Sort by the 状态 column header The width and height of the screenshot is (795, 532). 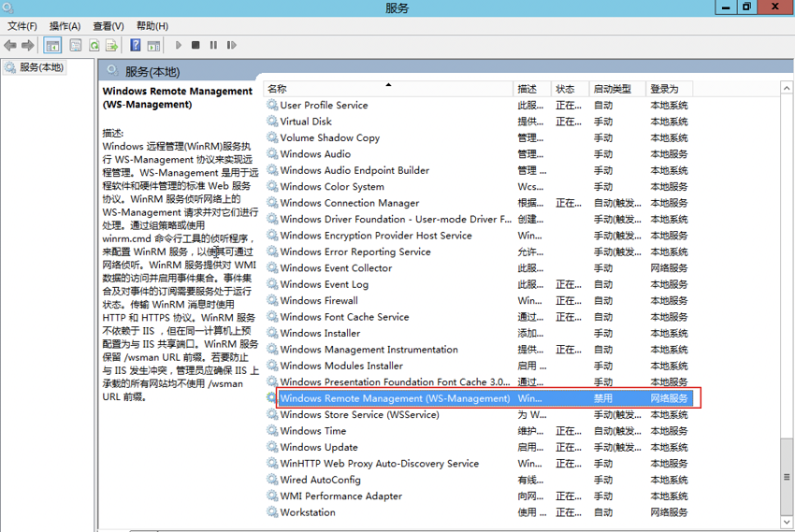coord(570,89)
